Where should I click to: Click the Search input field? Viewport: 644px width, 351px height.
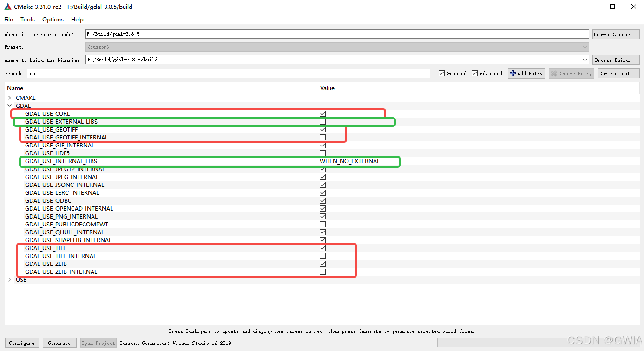[x=228, y=73]
